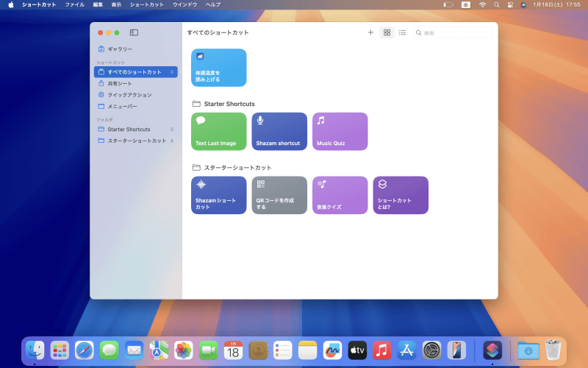Open Photos from the Dock
The image size is (588, 368).
click(x=183, y=350)
